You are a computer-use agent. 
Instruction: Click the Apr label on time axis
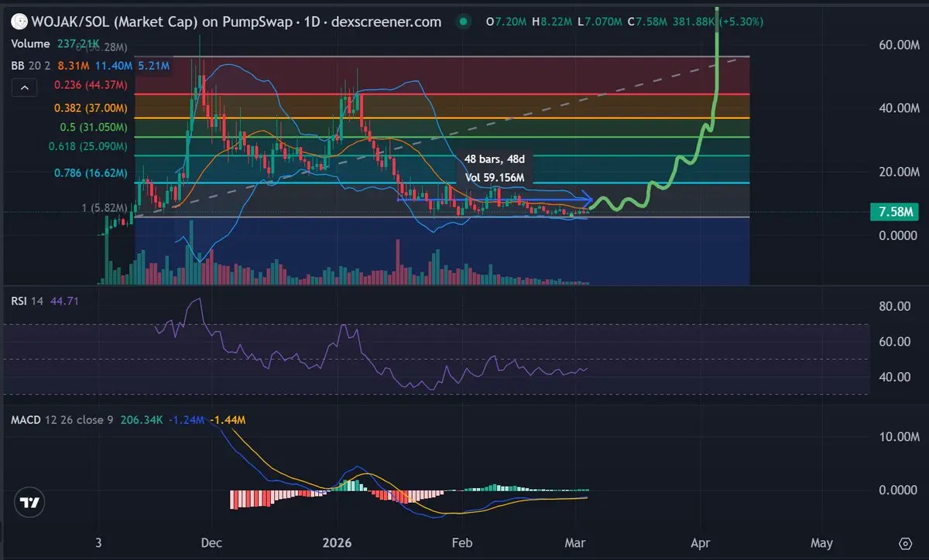(x=701, y=543)
